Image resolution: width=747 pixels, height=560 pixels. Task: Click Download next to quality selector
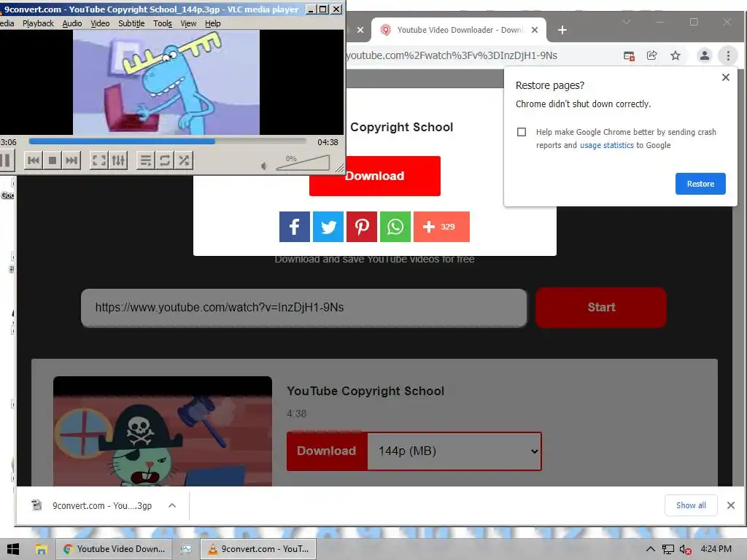coord(327,451)
